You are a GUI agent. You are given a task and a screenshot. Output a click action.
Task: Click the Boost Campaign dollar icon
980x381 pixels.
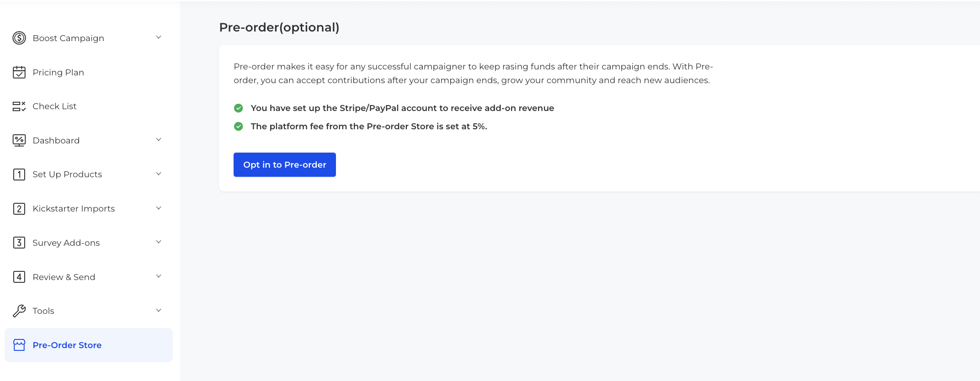19,38
